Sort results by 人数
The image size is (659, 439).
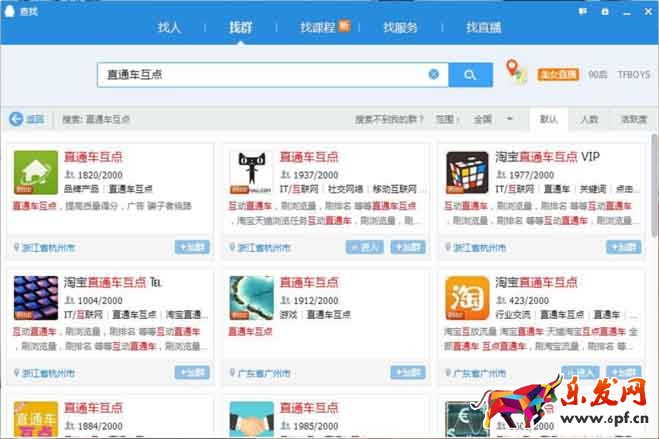589,119
